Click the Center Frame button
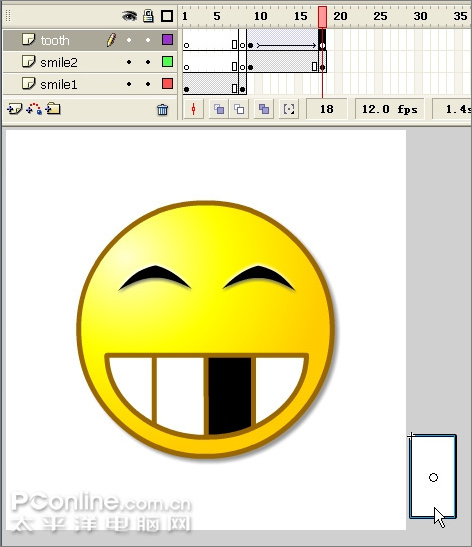 [194, 109]
